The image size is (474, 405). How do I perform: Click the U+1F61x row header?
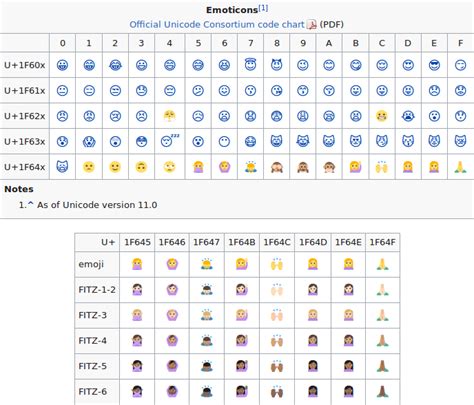[24, 90]
